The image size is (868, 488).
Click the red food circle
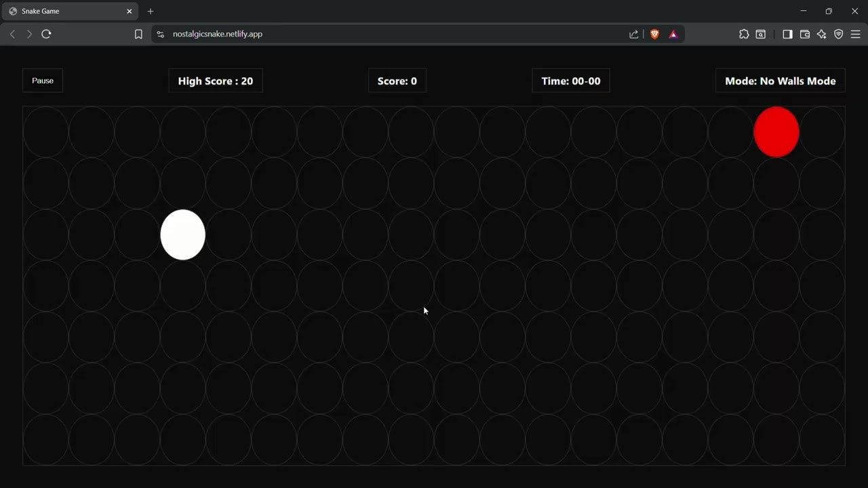[776, 132]
